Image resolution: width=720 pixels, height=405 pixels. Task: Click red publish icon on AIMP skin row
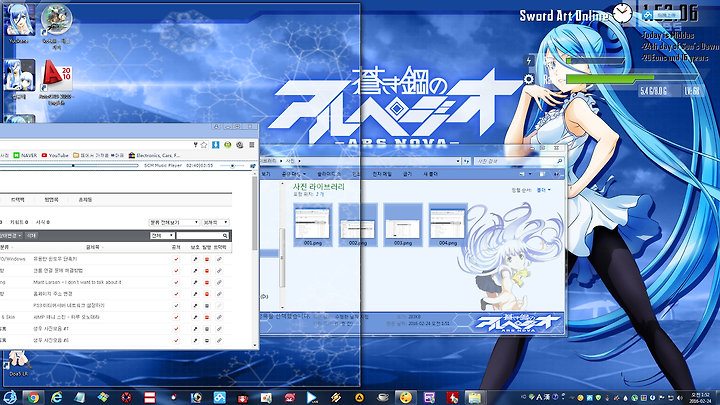click(x=207, y=317)
